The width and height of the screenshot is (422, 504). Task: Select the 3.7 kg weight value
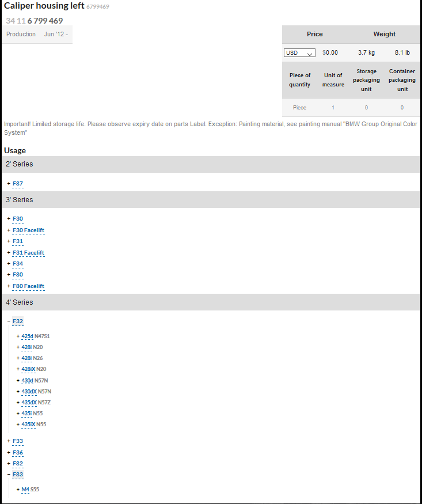pyautogui.click(x=366, y=53)
